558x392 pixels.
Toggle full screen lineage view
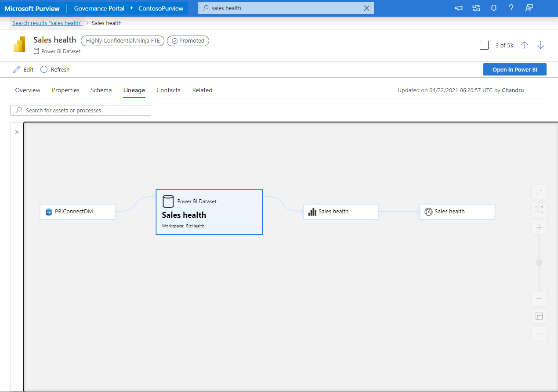click(x=539, y=192)
